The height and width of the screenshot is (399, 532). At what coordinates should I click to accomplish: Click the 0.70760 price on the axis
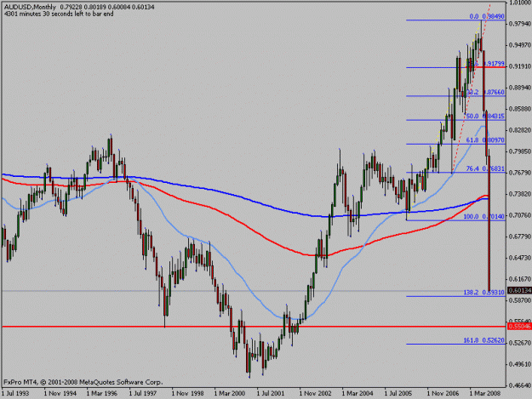point(520,215)
